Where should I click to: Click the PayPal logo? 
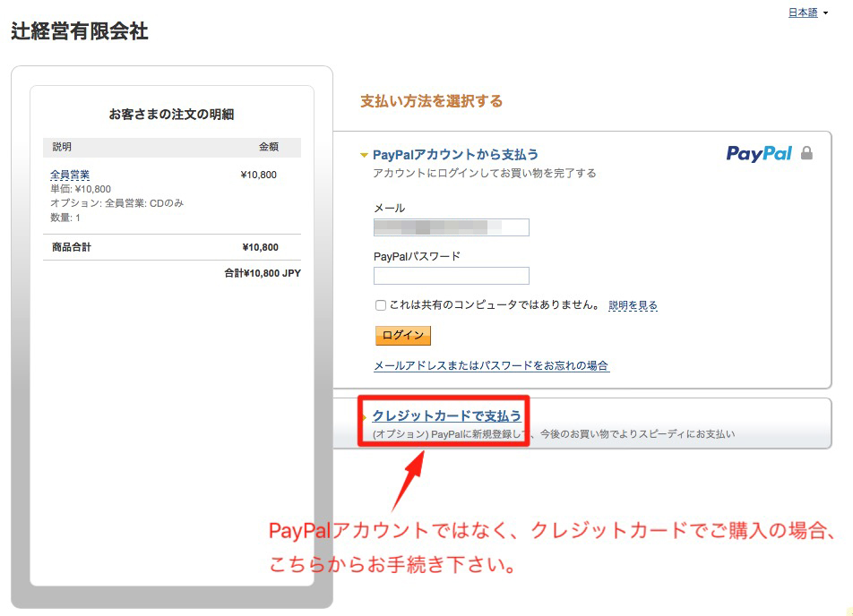[x=759, y=154]
